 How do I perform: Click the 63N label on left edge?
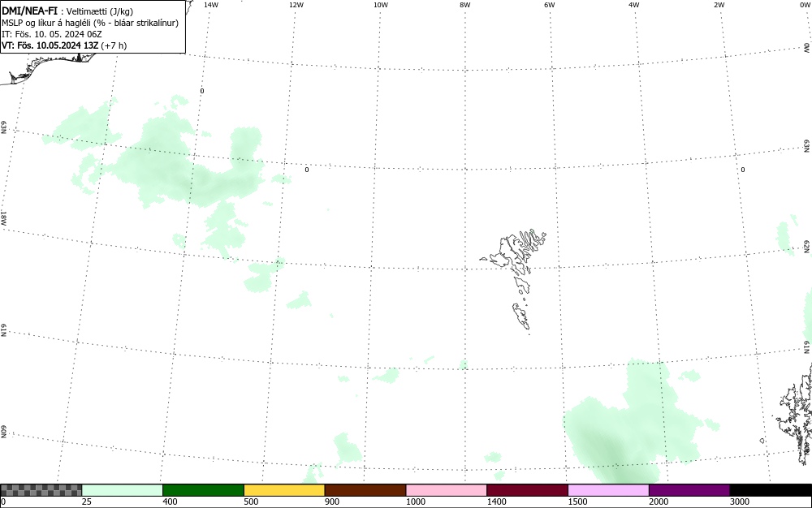point(3,127)
